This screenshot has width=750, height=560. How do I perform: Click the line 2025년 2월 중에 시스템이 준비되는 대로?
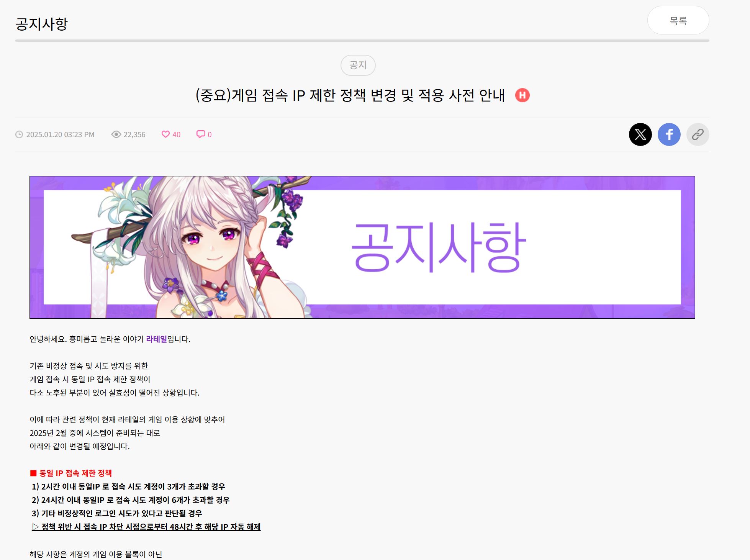(x=95, y=433)
